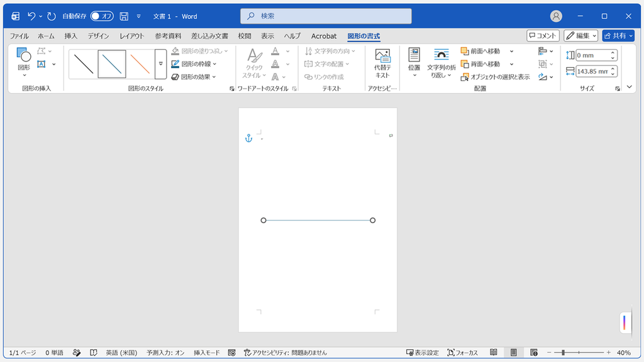This screenshot has width=644, height=362.
Task: Switch to Read Mode view icon
Action: click(494, 353)
